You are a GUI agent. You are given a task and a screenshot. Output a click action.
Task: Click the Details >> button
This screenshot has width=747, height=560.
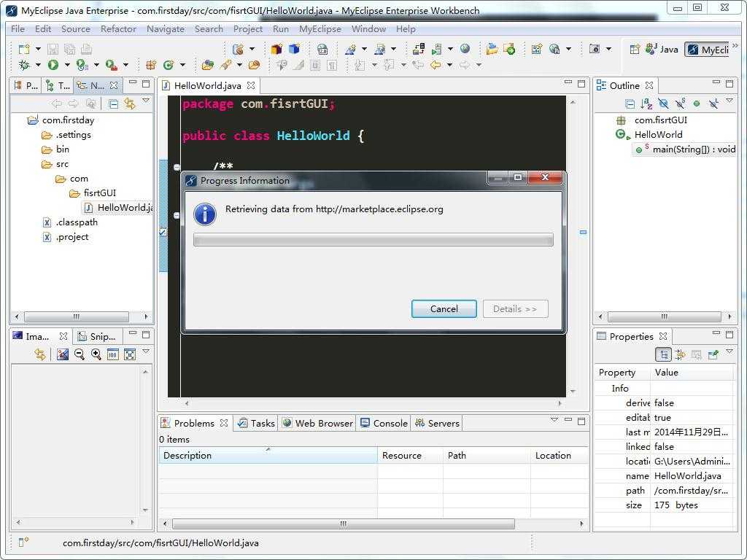tap(516, 309)
